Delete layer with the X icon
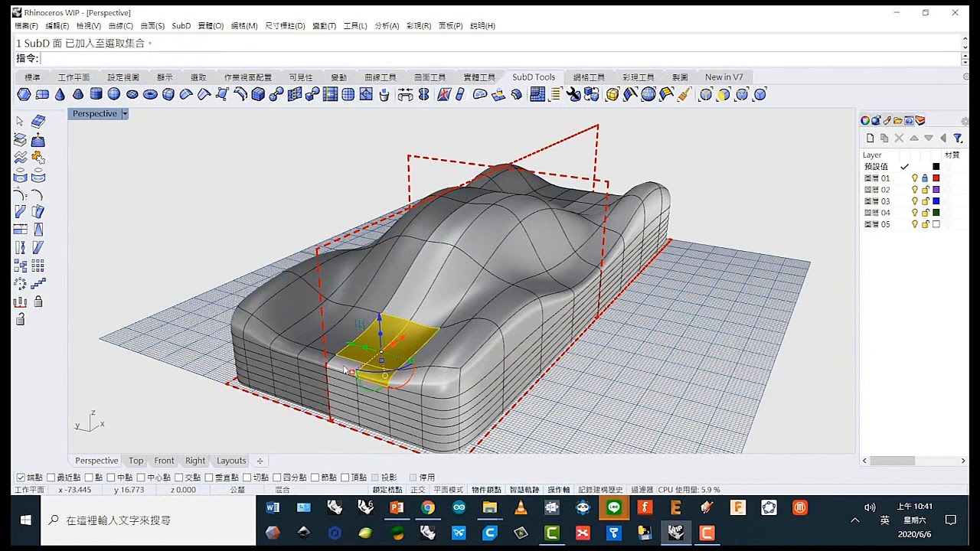Screen dimensions: 980x551 point(899,138)
